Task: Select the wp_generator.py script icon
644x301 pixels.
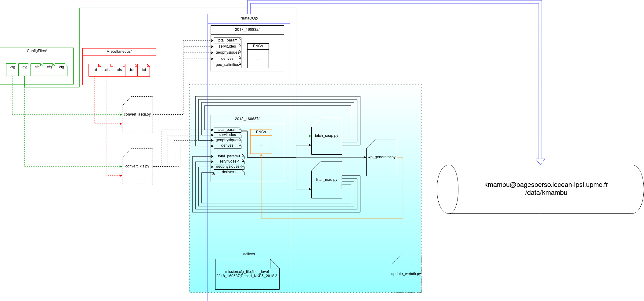Action: pos(382,157)
